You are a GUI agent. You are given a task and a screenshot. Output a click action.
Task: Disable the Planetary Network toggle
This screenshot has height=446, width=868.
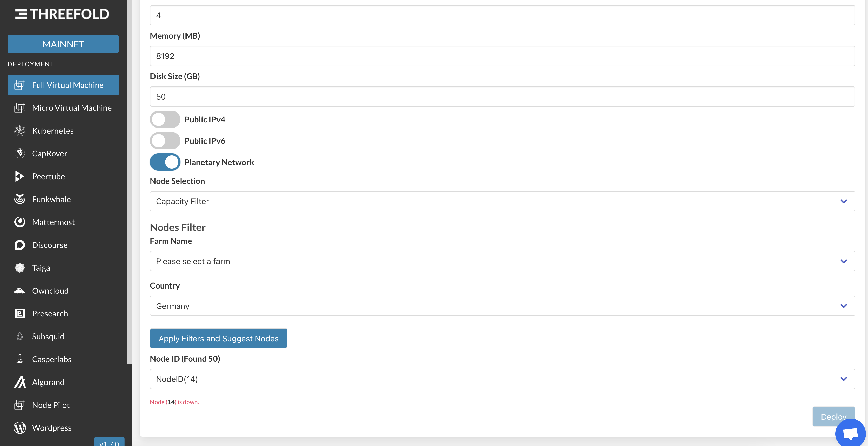[165, 162]
